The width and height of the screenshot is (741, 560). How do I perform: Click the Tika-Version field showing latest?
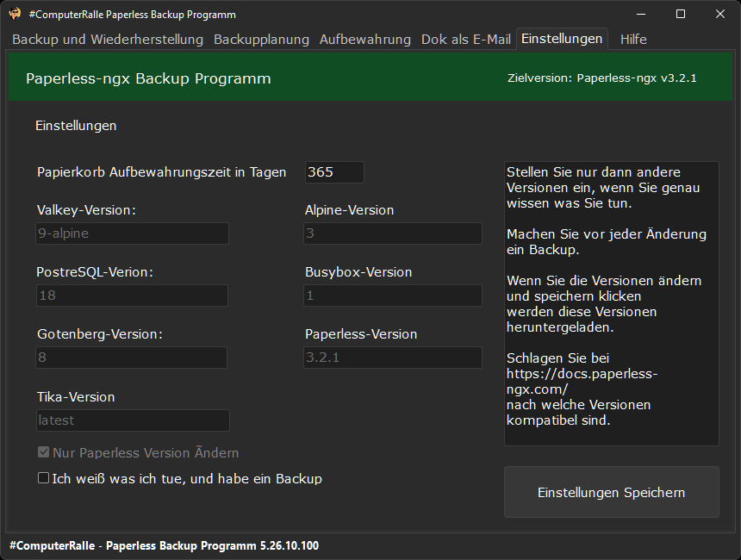(133, 420)
